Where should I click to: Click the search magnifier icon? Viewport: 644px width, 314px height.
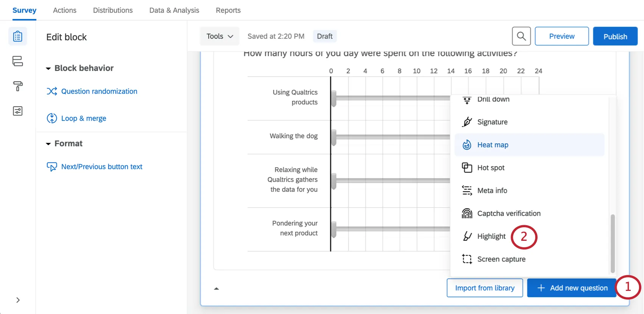click(x=521, y=36)
